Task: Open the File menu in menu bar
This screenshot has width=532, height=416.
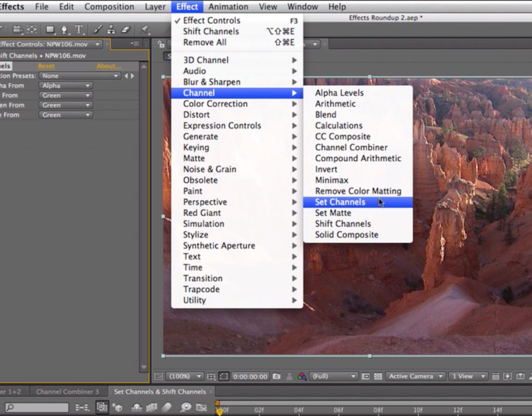Action: [x=42, y=7]
